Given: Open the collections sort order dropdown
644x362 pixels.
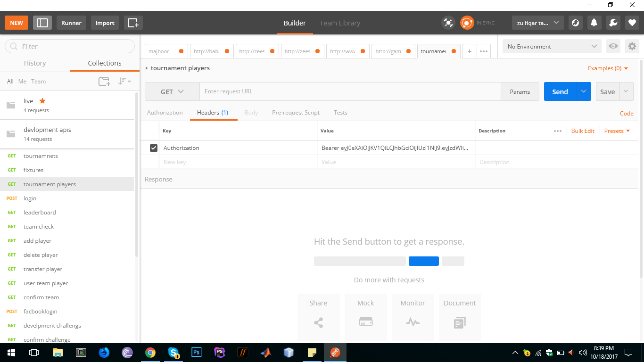Looking at the screenshot, I should pos(124,81).
